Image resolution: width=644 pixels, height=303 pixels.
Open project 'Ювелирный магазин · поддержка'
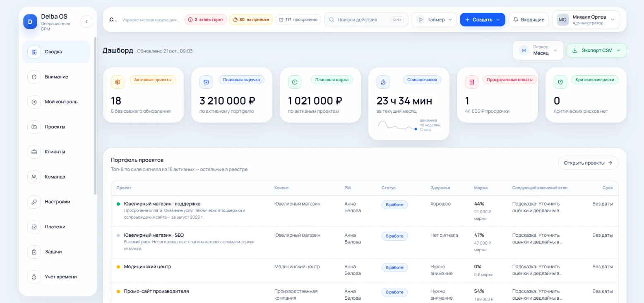pos(162,204)
